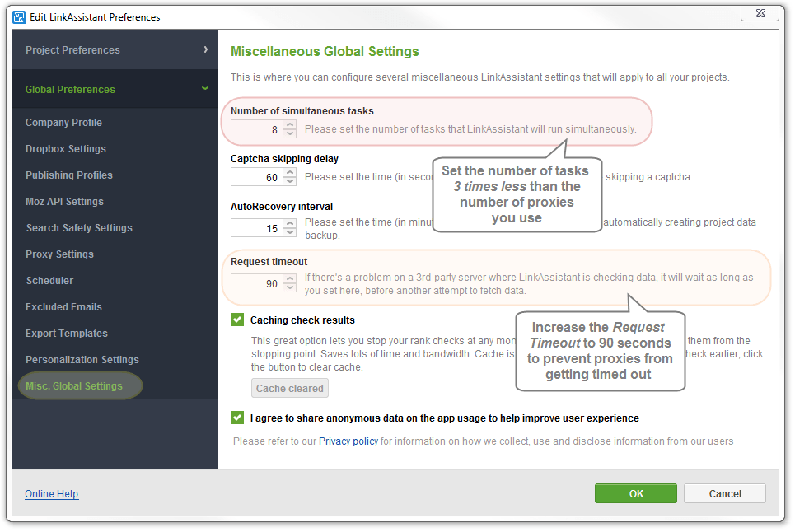Open Personalization Settings
Viewport: 795px width, 532px height.
tap(82, 360)
